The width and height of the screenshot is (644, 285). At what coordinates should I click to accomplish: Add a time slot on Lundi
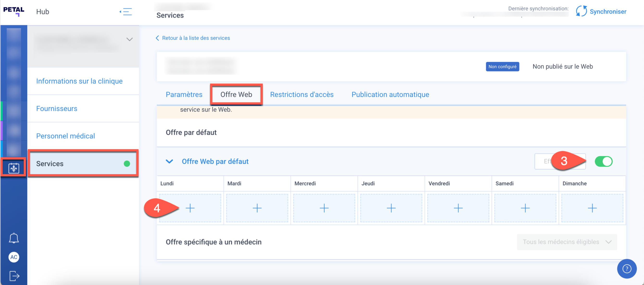190,208
